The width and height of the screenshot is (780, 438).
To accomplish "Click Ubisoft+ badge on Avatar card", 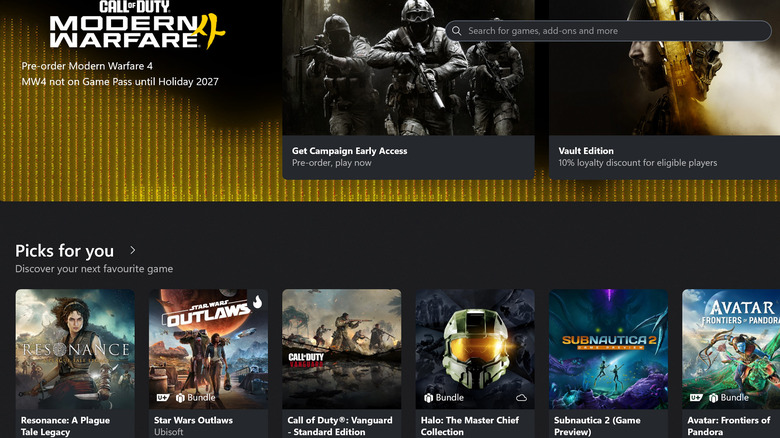I will [x=696, y=398].
